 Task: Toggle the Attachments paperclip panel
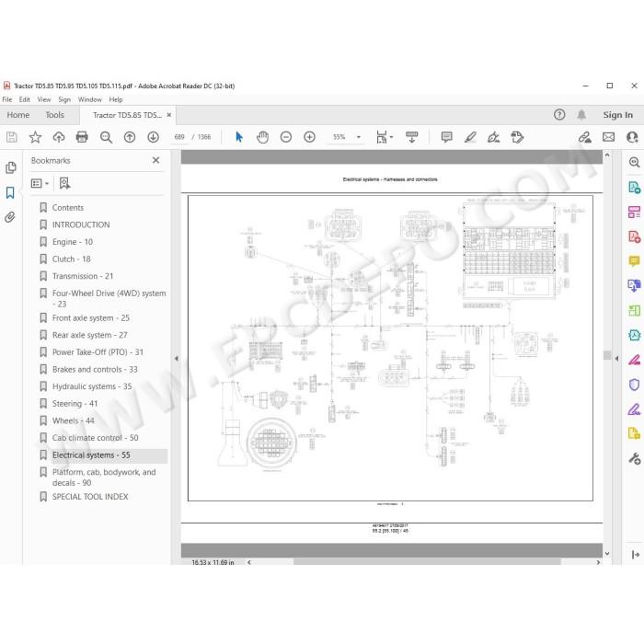pos(10,217)
